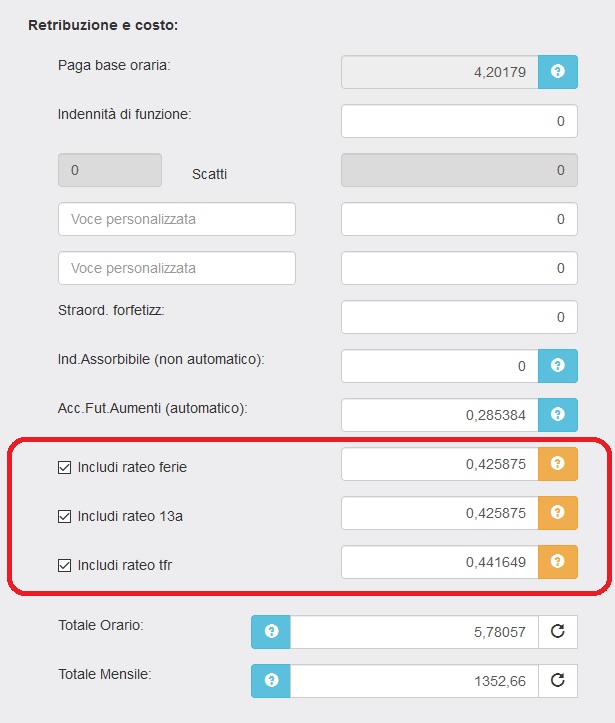Select the Straord. forfetizz value field
615x723 pixels.
point(459,317)
